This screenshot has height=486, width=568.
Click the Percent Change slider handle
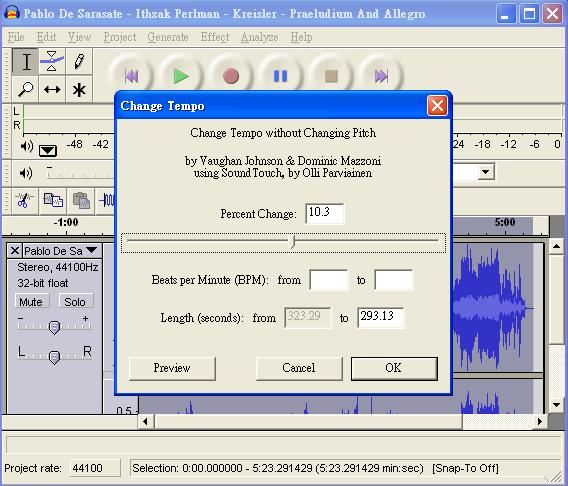click(x=293, y=242)
